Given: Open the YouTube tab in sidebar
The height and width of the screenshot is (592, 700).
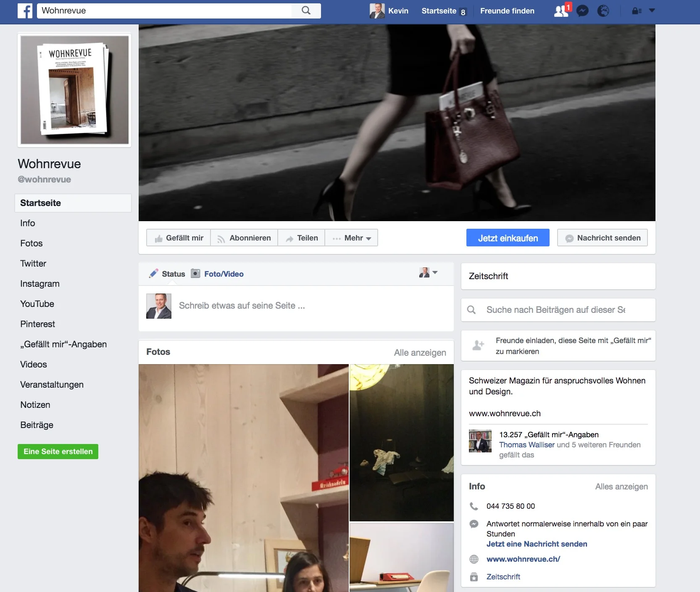Looking at the screenshot, I should coord(37,304).
